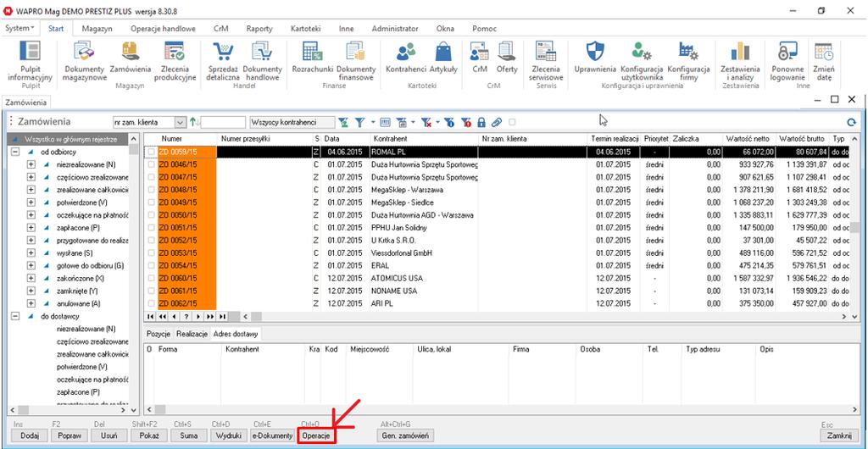Click Ponowne logowanie icon
The height and width of the screenshot is (449, 868).
[x=787, y=61]
